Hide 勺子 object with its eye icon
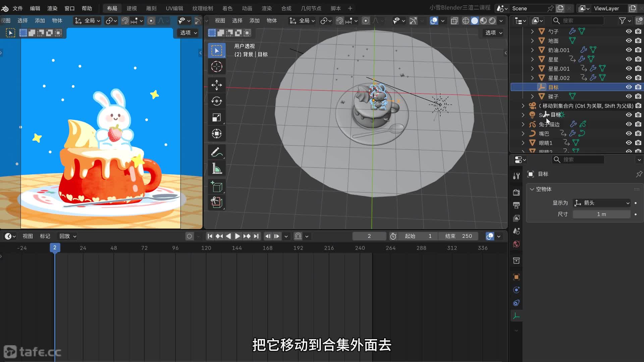Image resolution: width=644 pixels, height=362 pixels. [x=629, y=31]
